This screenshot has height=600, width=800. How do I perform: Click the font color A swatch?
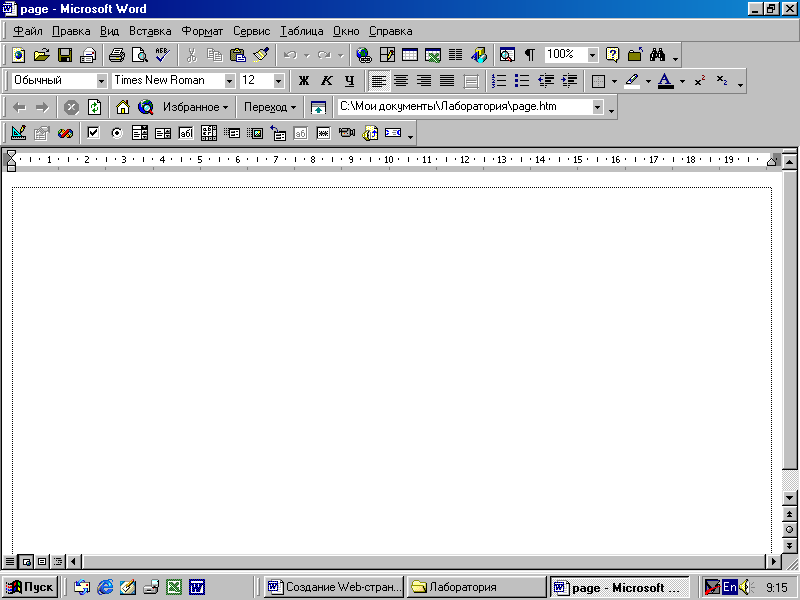(665, 81)
